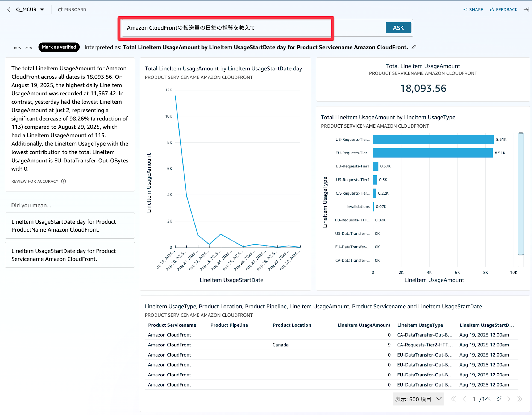Click the FEEDBACK button
The image size is (532, 415).
pos(504,10)
